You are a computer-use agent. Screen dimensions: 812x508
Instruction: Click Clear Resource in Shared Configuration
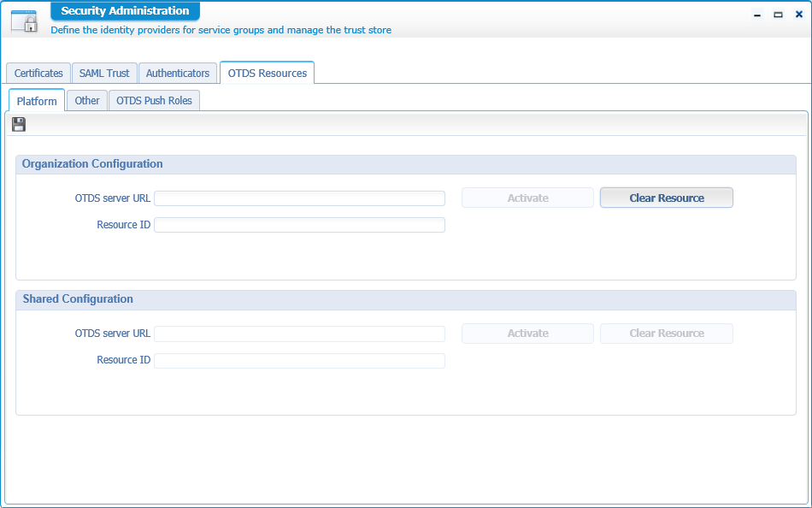pyautogui.click(x=667, y=334)
